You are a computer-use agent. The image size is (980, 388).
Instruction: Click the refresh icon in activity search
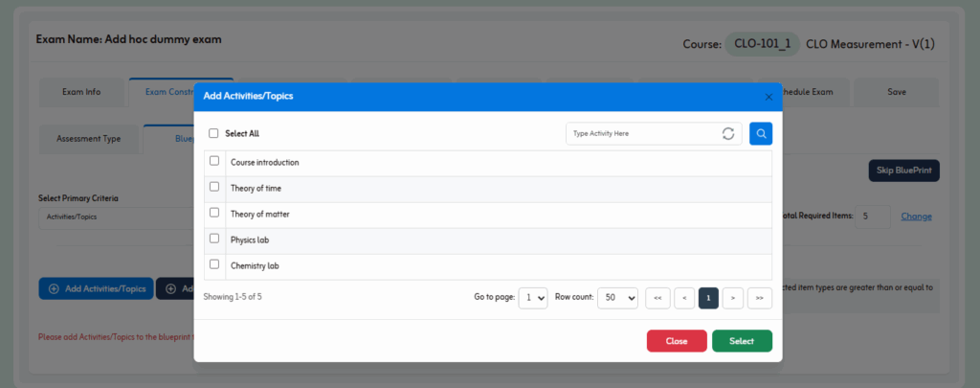pos(728,133)
